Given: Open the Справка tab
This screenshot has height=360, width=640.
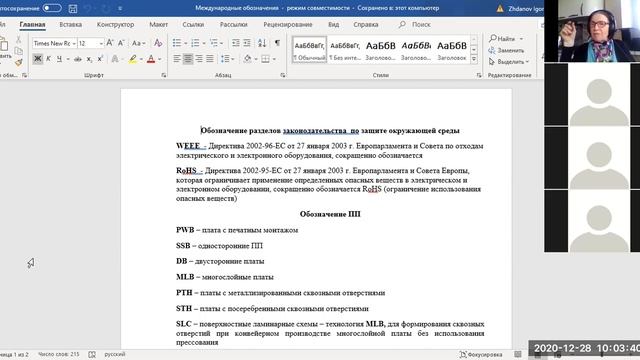Looking at the screenshot, I should pyautogui.click(x=366, y=24).
